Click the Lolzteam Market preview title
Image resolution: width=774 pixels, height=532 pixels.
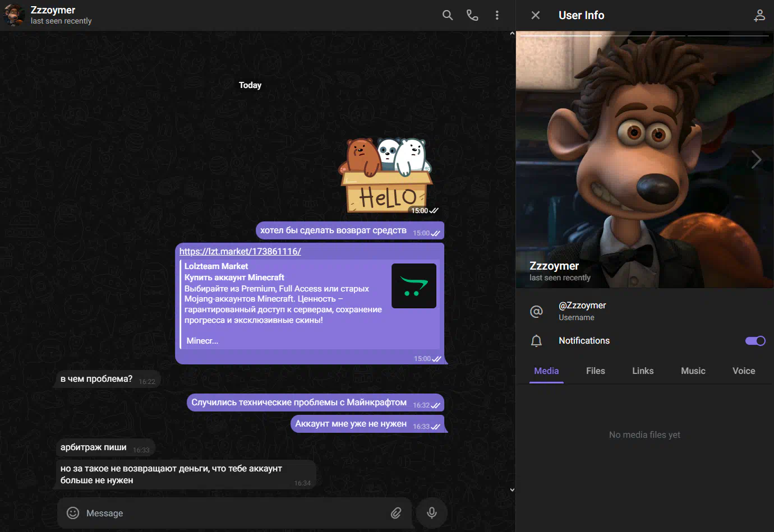[x=216, y=266]
